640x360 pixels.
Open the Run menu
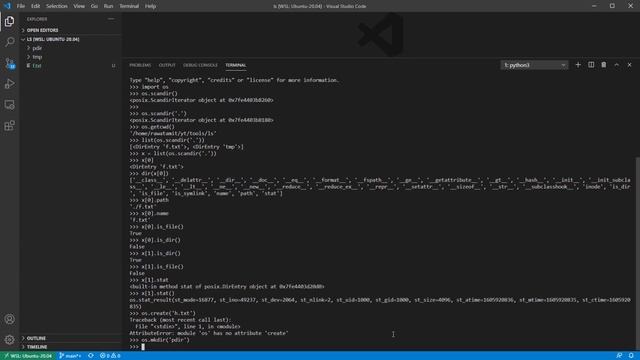pyautogui.click(x=108, y=6)
